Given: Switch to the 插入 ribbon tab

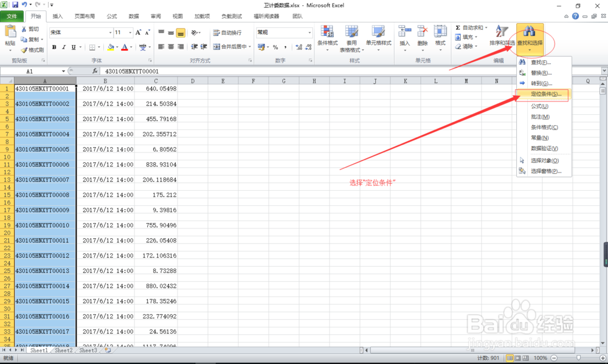Looking at the screenshot, I should point(57,16).
